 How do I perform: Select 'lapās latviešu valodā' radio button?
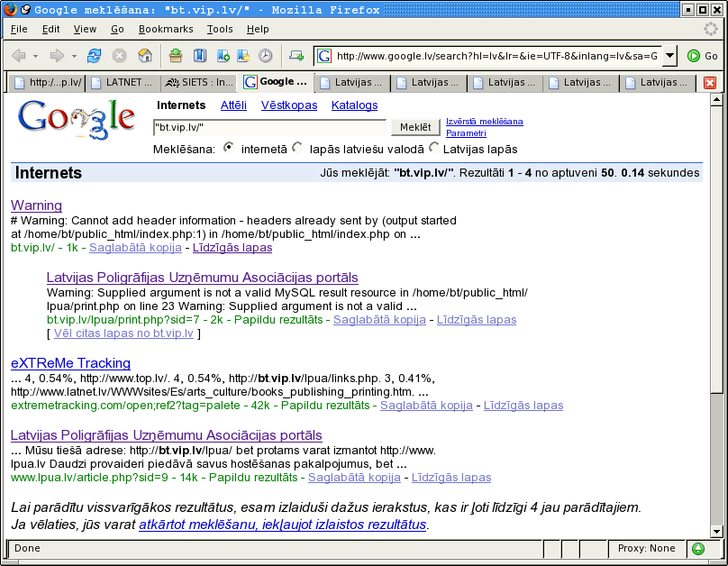point(297,148)
